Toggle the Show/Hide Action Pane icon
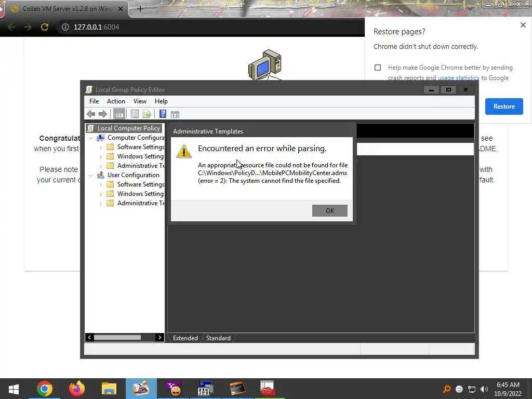 [x=175, y=114]
